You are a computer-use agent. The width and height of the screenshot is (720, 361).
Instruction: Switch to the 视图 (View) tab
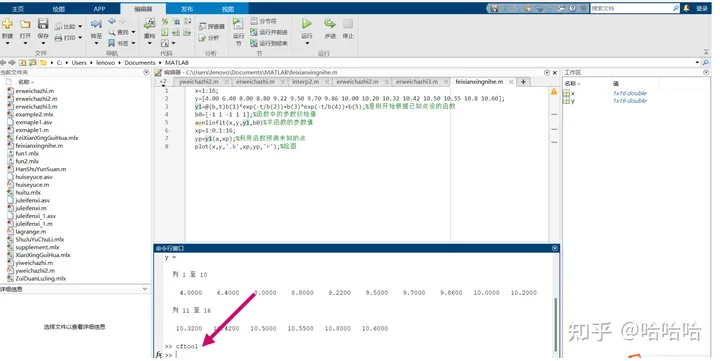(228, 9)
